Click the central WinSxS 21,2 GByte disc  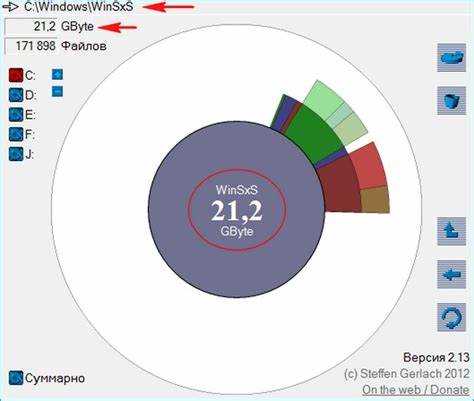[x=236, y=210]
